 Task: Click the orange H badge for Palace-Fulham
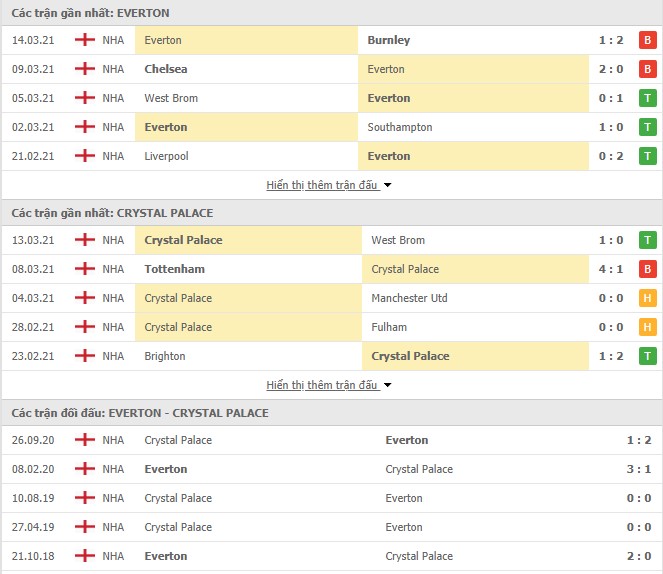click(647, 327)
